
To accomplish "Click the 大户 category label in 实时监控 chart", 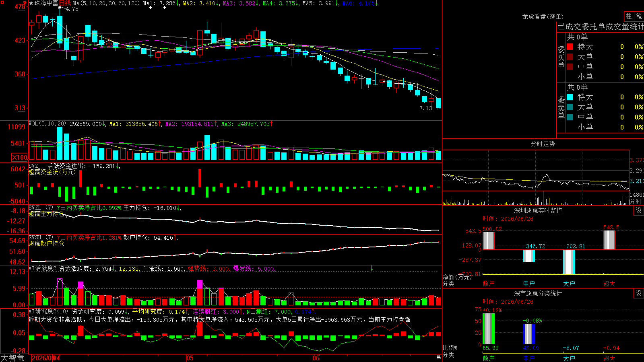I will click(569, 284).
